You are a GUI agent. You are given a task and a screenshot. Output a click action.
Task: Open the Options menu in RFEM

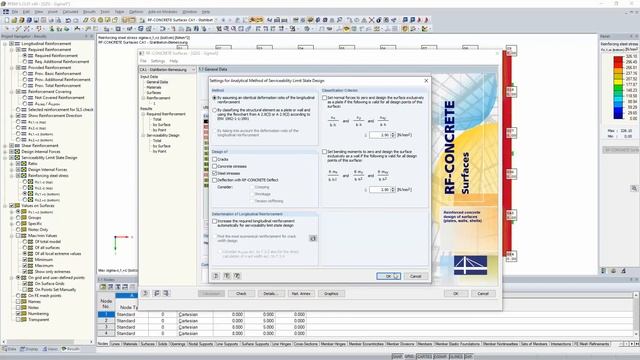136,12
